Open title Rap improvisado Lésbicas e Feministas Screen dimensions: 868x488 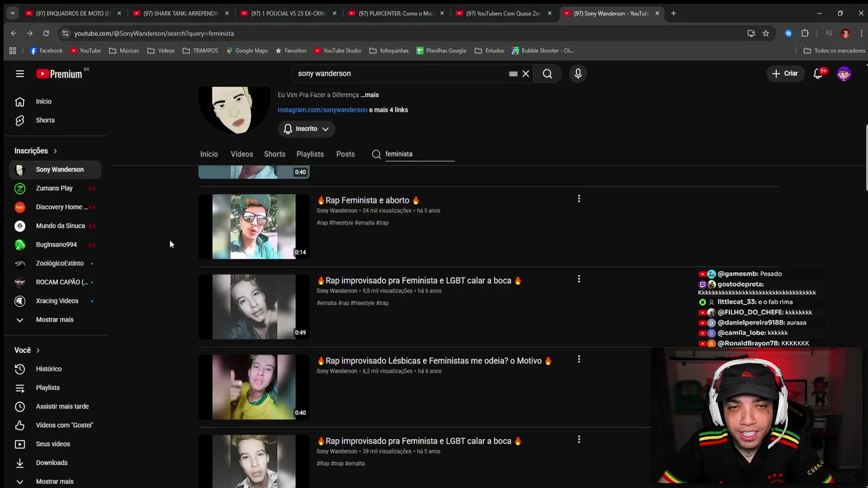(434, 361)
